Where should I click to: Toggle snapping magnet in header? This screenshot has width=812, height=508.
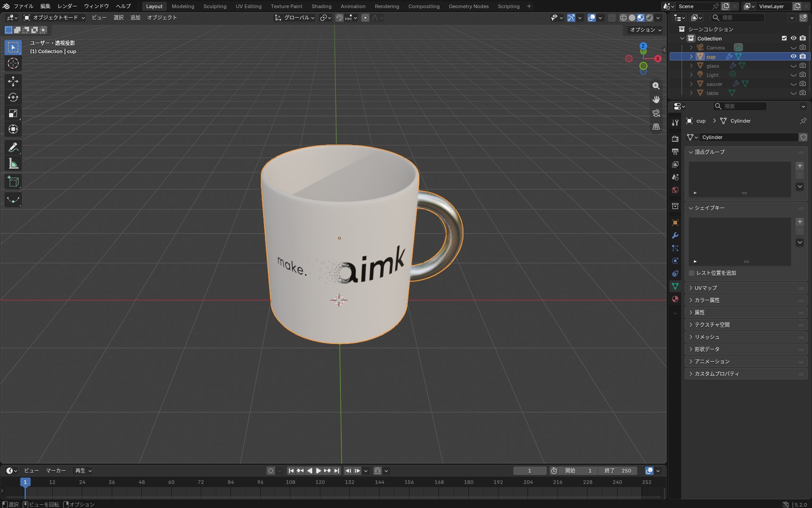pos(339,17)
